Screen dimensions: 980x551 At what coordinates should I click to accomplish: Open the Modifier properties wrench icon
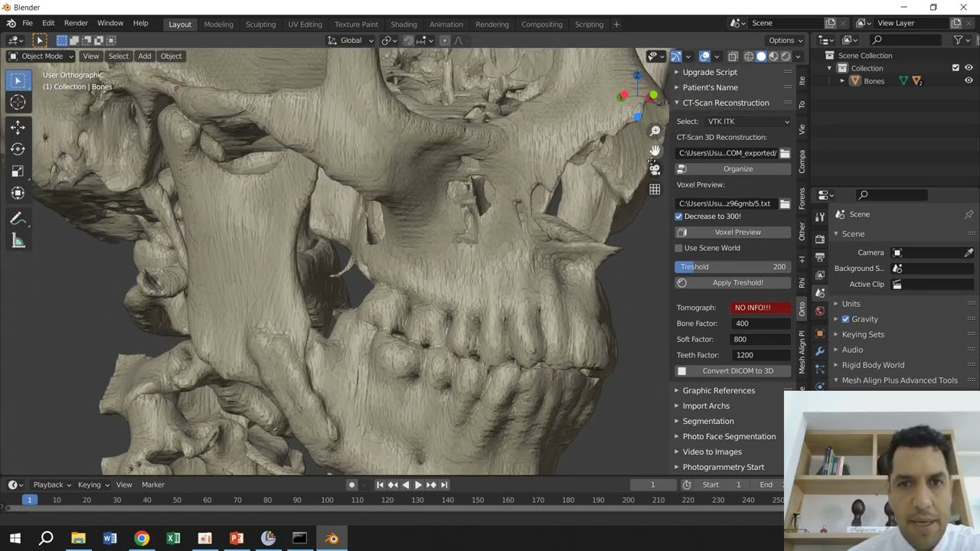tap(820, 351)
